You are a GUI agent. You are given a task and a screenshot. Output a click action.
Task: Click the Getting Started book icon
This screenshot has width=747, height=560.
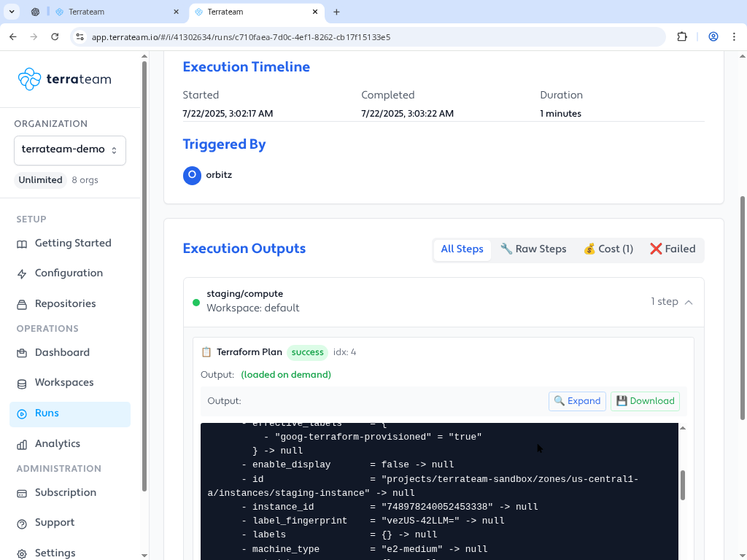coord(22,244)
